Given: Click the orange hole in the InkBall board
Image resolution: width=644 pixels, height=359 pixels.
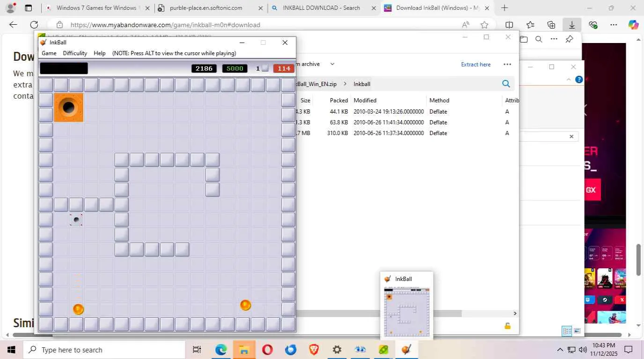Looking at the screenshot, I should pos(68,108).
